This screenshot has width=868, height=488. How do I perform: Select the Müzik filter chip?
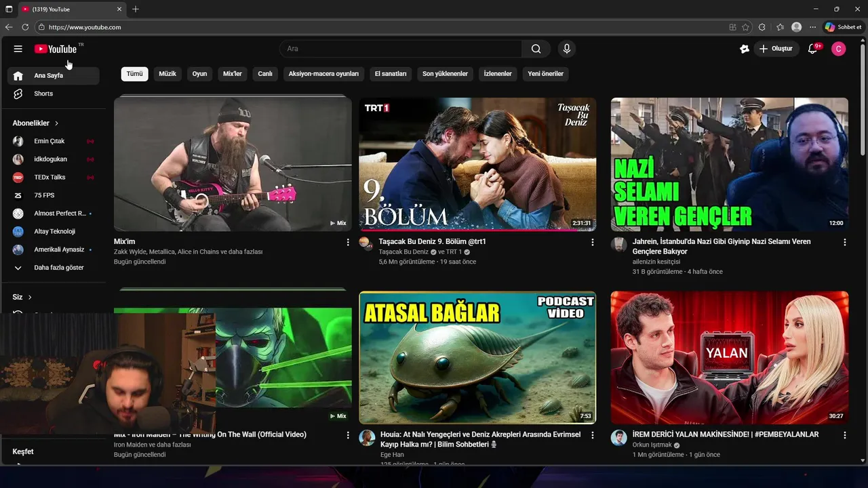point(167,74)
